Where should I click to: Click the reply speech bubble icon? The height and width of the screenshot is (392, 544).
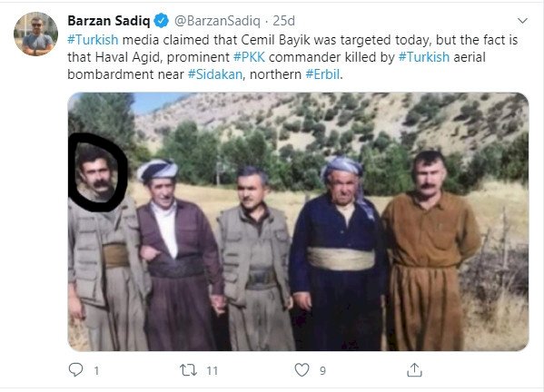tap(75, 370)
